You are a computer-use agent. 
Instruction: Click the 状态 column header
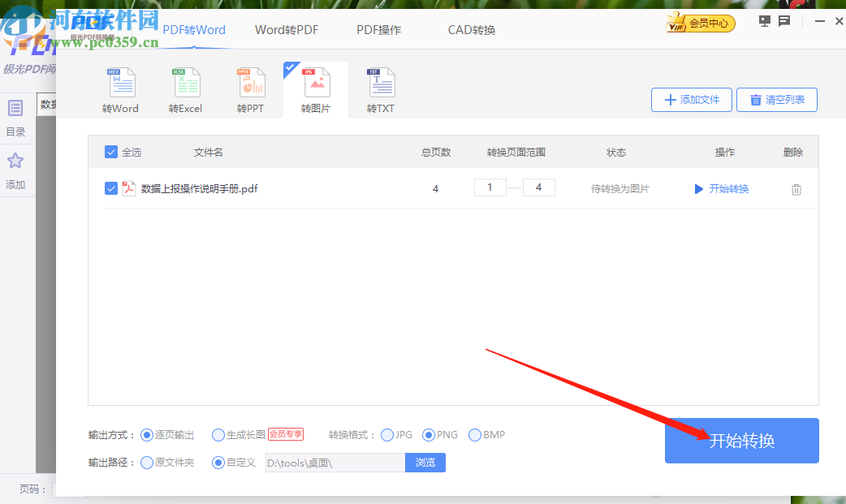(x=616, y=152)
